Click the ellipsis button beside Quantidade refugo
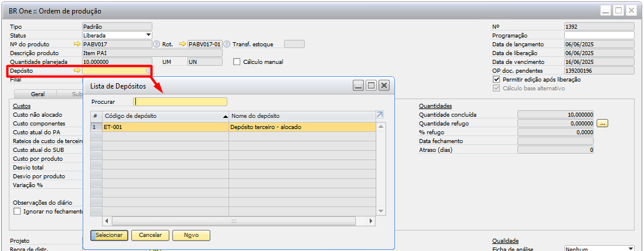The height and width of the screenshot is (251, 644). point(602,124)
